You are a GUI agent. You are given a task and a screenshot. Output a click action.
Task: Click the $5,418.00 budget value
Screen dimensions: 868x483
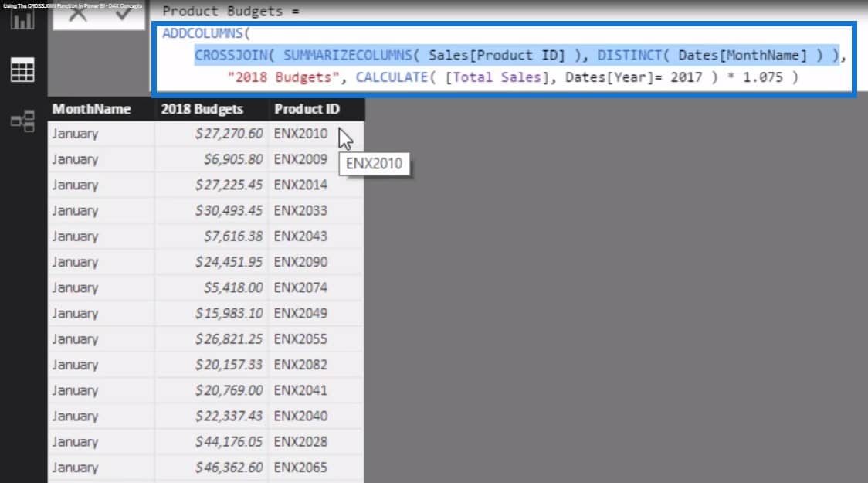pos(233,287)
